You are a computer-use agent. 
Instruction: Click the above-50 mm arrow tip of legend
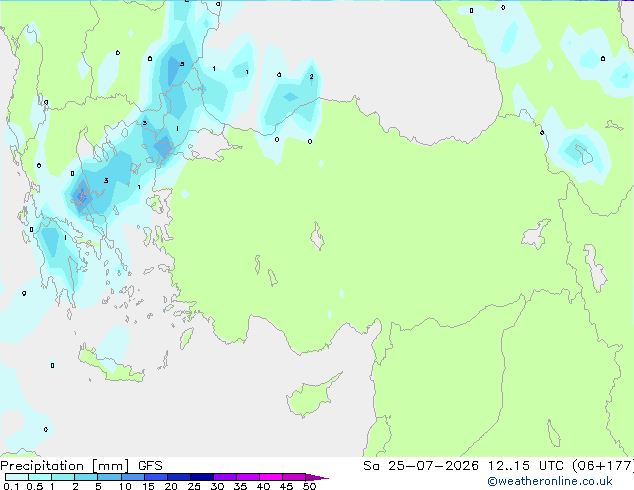point(317,477)
